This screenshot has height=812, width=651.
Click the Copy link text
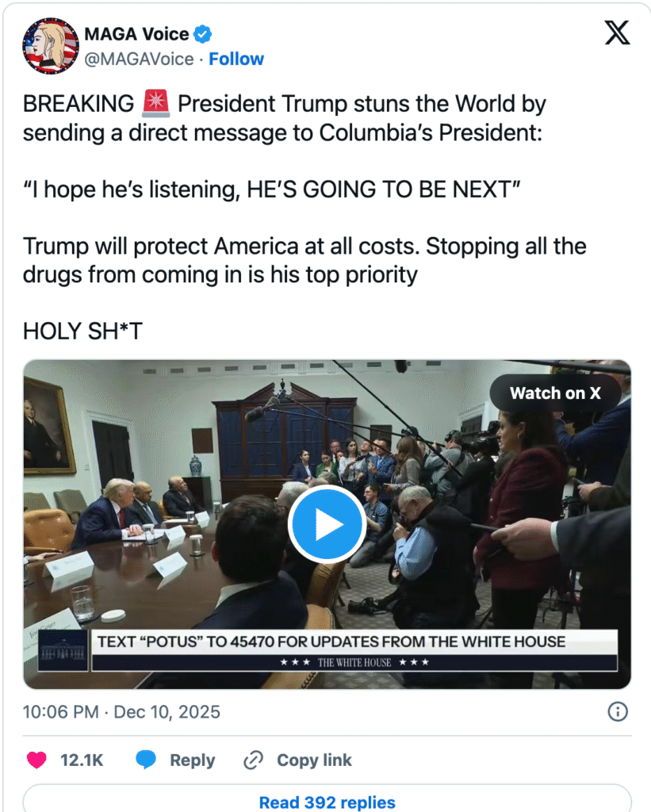(x=314, y=760)
